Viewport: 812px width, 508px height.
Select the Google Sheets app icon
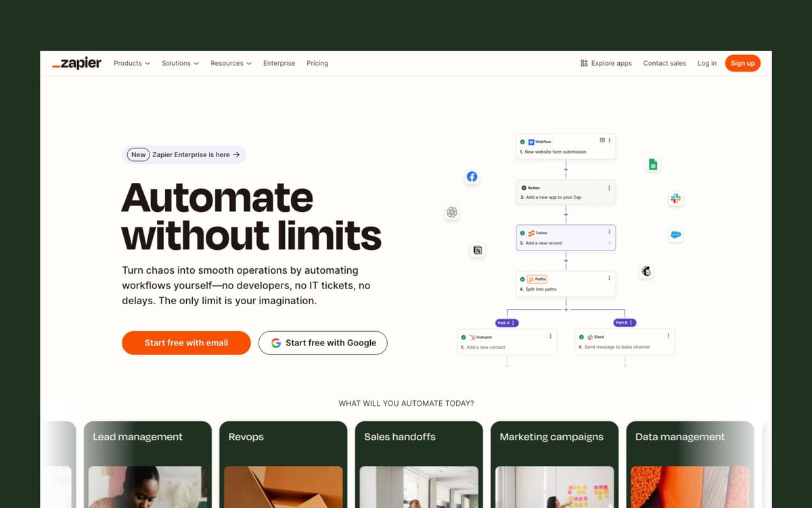[652, 165]
